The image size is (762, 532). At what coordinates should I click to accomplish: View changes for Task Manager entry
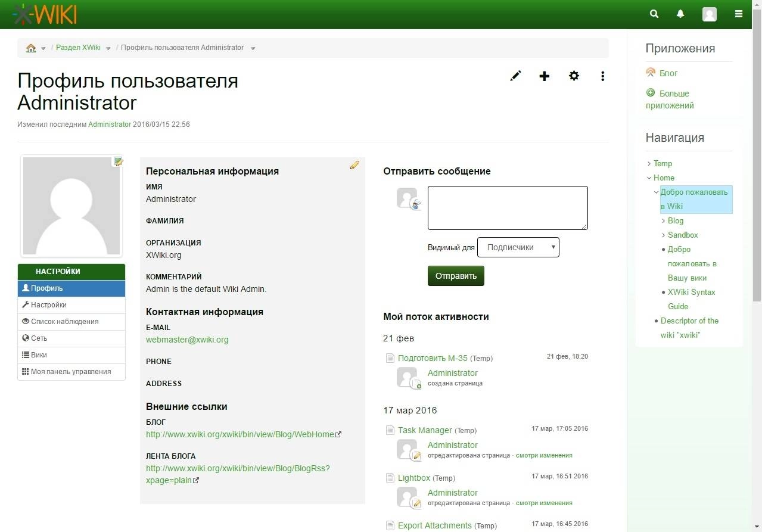[x=544, y=455]
